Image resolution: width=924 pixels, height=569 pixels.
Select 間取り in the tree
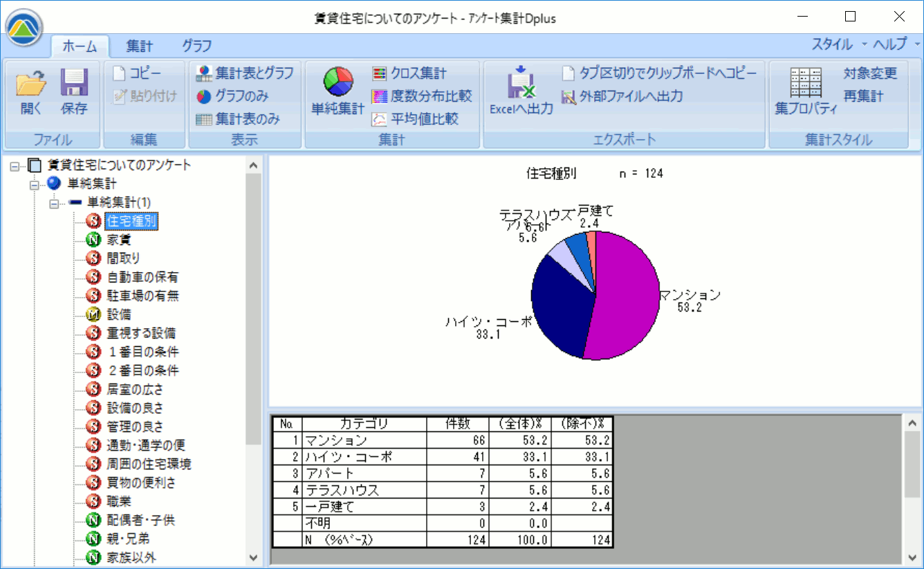[x=124, y=258]
